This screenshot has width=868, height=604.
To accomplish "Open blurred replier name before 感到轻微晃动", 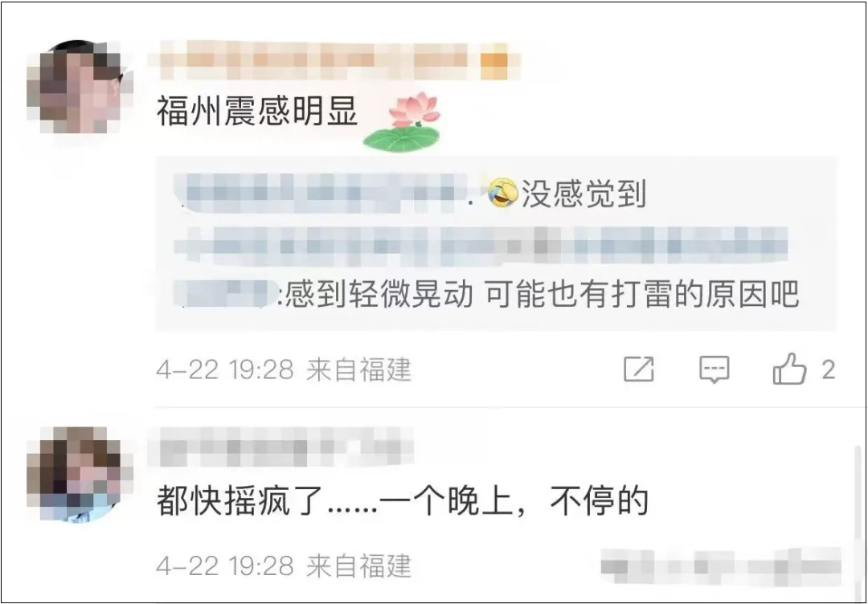I will 225,293.
